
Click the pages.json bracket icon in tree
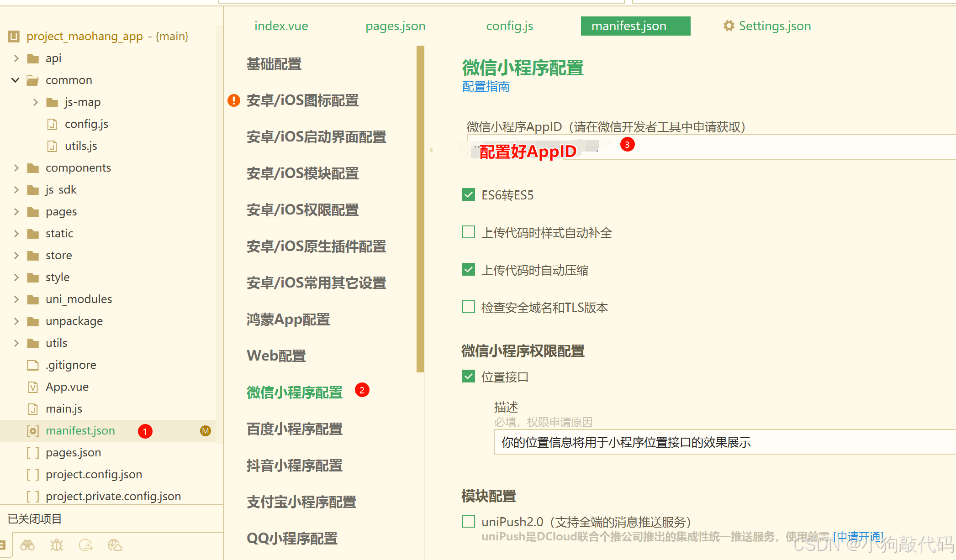(33, 453)
